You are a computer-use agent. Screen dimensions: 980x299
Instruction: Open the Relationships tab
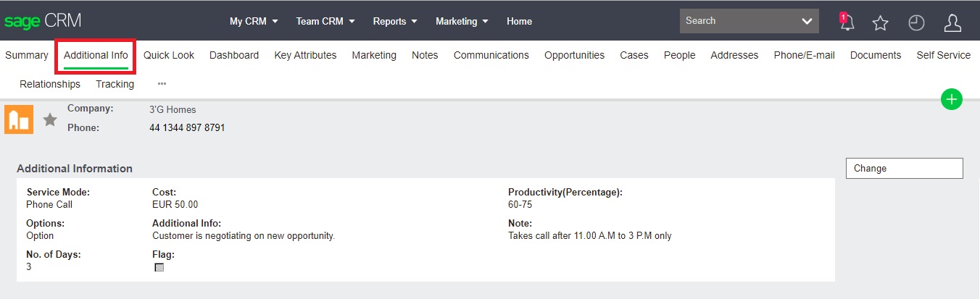click(50, 84)
